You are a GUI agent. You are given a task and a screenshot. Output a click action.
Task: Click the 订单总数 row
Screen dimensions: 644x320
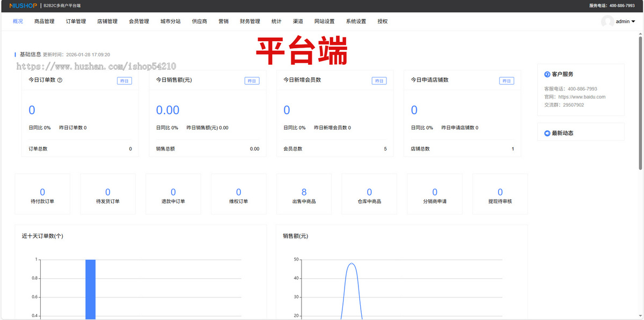click(80, 148)
